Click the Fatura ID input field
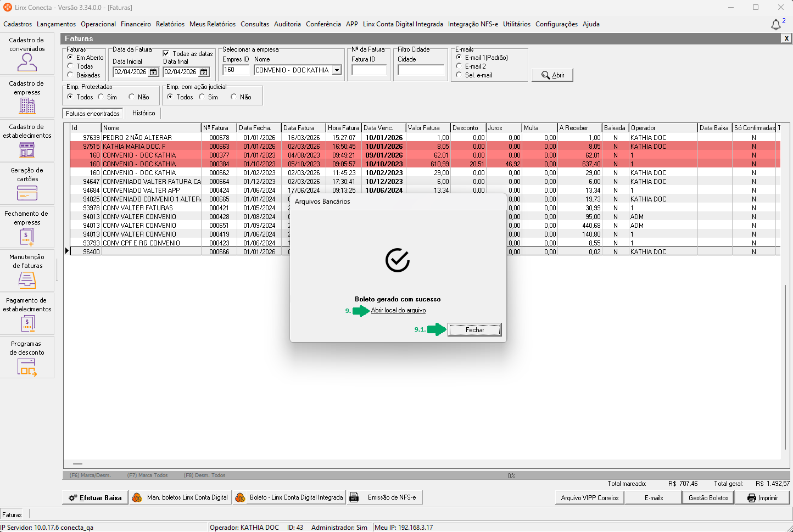 pyautogui.click(x=369, y=70)
